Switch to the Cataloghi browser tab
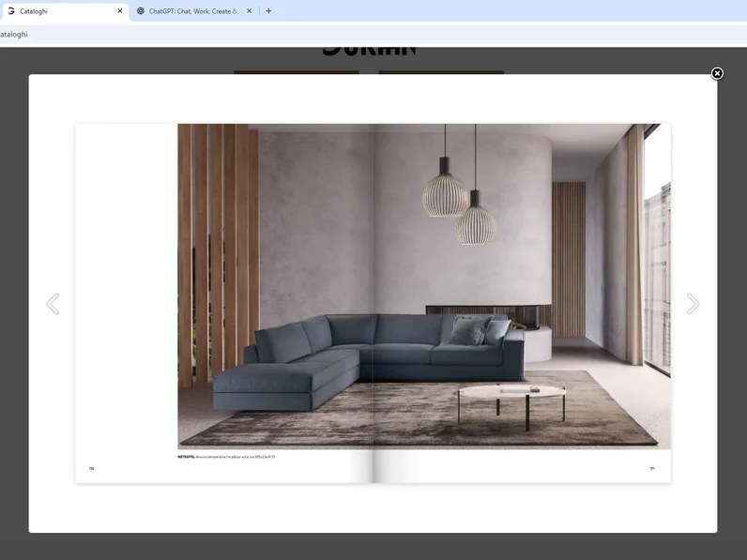The height and width of the screenshot is (560, 747). 64,11
